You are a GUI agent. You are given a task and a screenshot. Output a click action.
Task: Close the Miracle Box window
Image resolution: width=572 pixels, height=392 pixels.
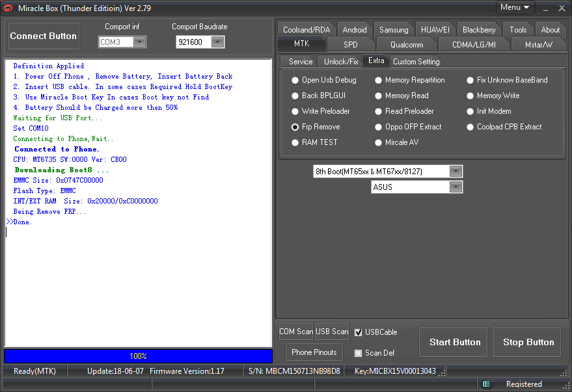(x=562, y=8)
